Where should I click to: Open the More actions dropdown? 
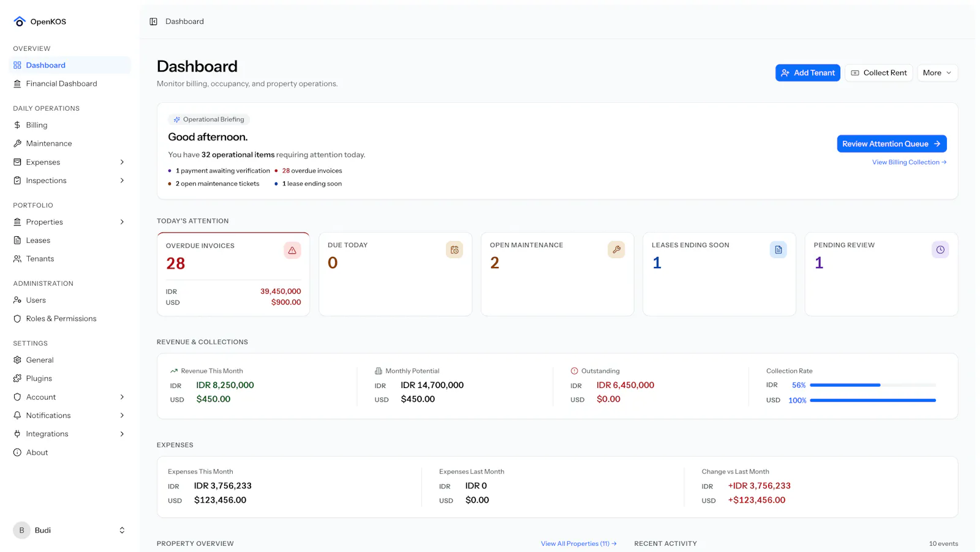pyautogui.click(x=937, y=73)
